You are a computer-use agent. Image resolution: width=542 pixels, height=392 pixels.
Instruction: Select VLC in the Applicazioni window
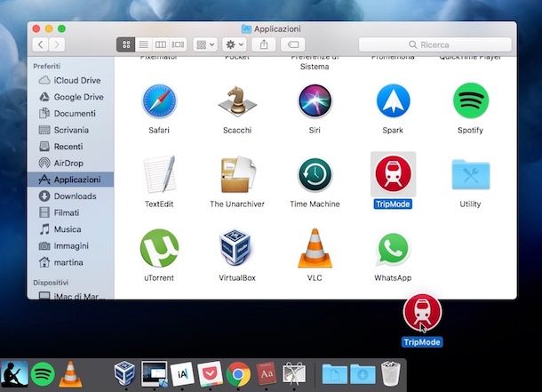pyautogui.click(x=315, y=248)
